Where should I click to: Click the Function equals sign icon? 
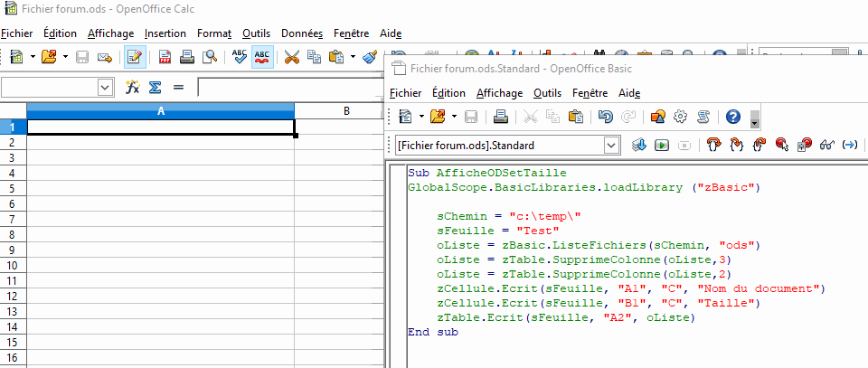(x=178, y=88)
